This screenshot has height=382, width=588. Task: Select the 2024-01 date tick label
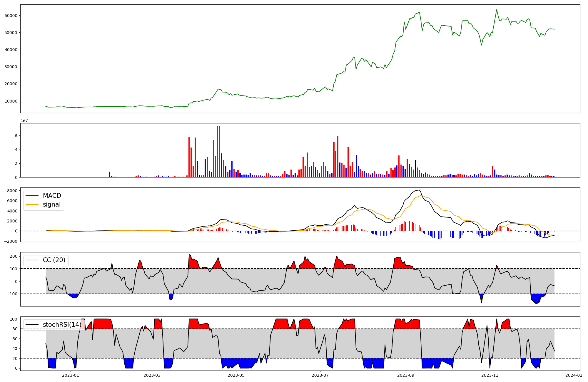[574, 375]
